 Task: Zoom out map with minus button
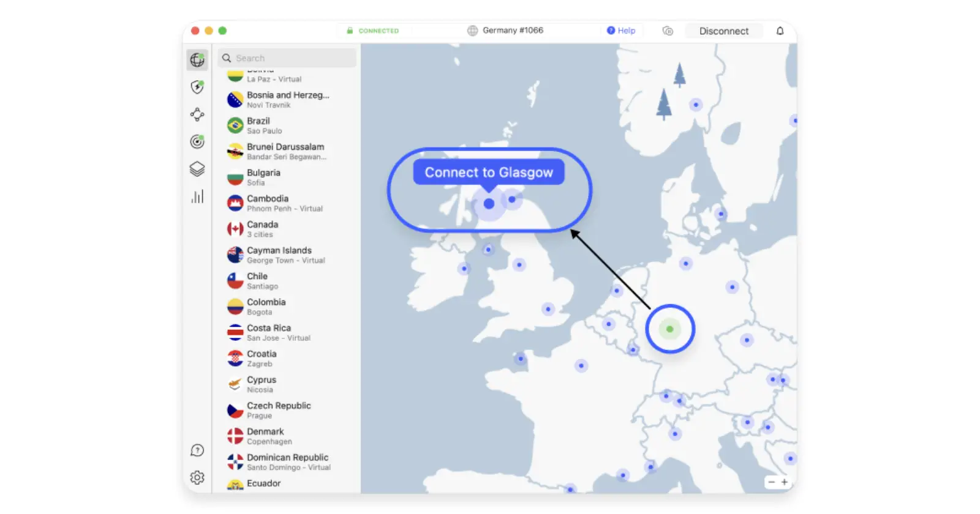772,482
